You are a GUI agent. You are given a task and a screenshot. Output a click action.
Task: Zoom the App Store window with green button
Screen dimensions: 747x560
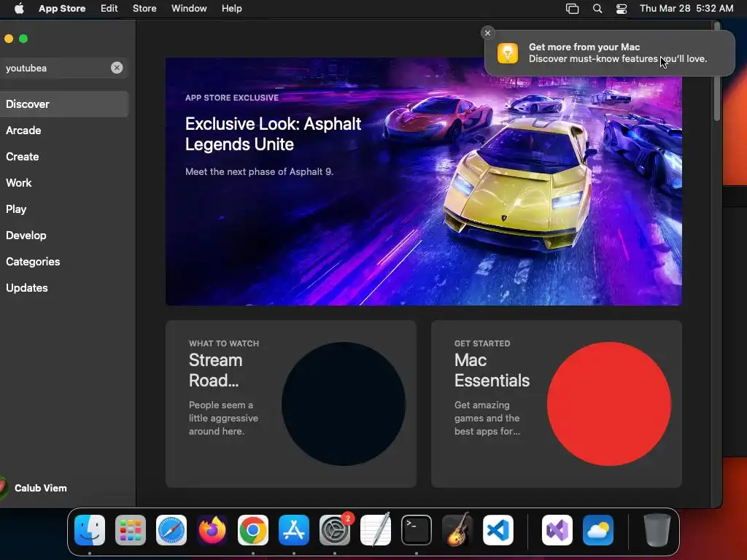pos(23,39)
